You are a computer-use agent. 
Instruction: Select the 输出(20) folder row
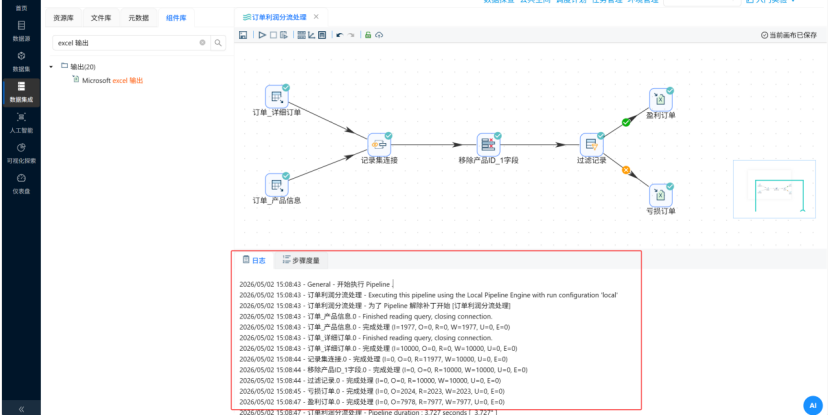(78, 67)
